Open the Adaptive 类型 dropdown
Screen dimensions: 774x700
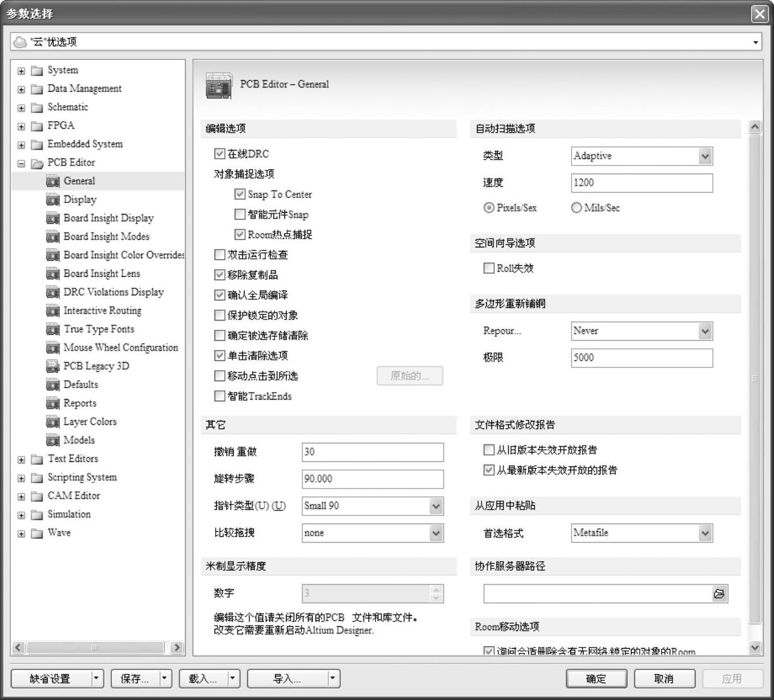(705, 156)
